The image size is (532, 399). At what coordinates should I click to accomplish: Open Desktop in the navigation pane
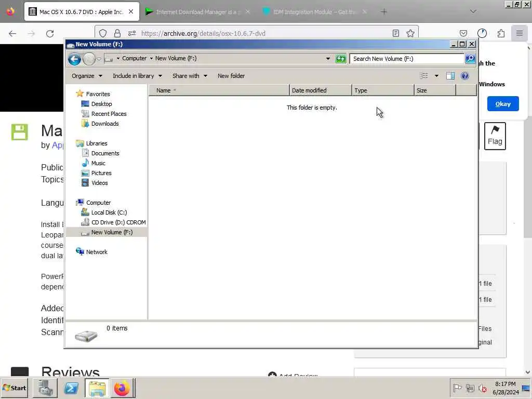(x=101, y=104)
